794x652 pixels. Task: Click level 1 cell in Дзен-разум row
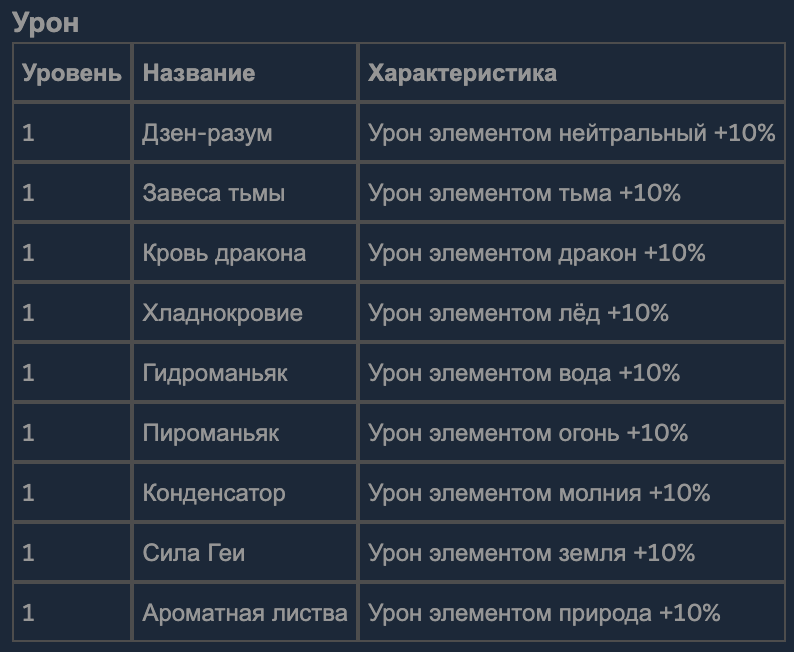pos(72,133)
